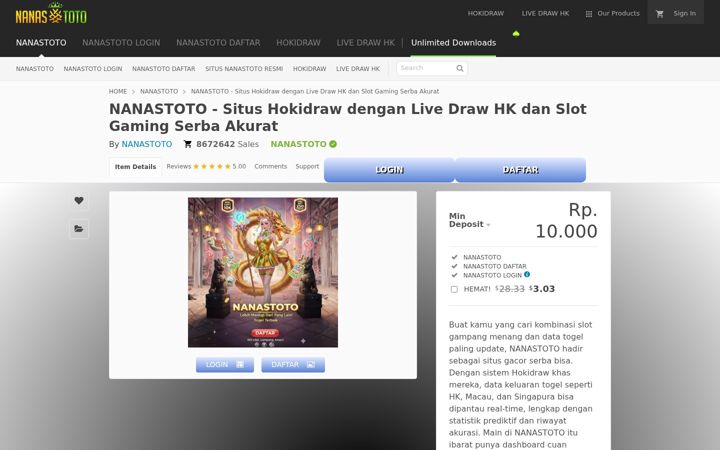Click the Rp. 10.000 price text

coord(566,220)
